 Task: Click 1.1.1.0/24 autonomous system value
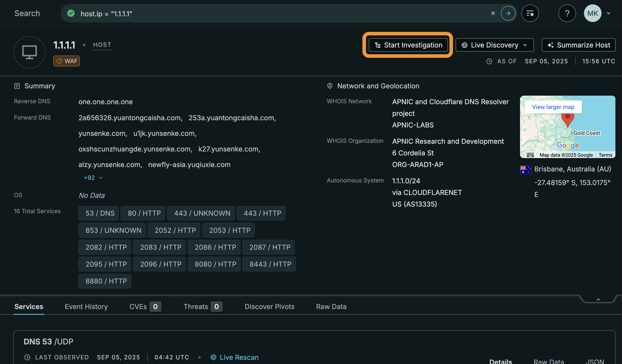tap(406, 181)
